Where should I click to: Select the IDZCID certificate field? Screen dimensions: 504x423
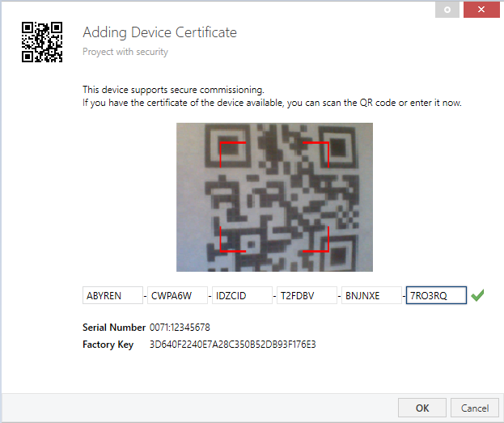[242, 295]
